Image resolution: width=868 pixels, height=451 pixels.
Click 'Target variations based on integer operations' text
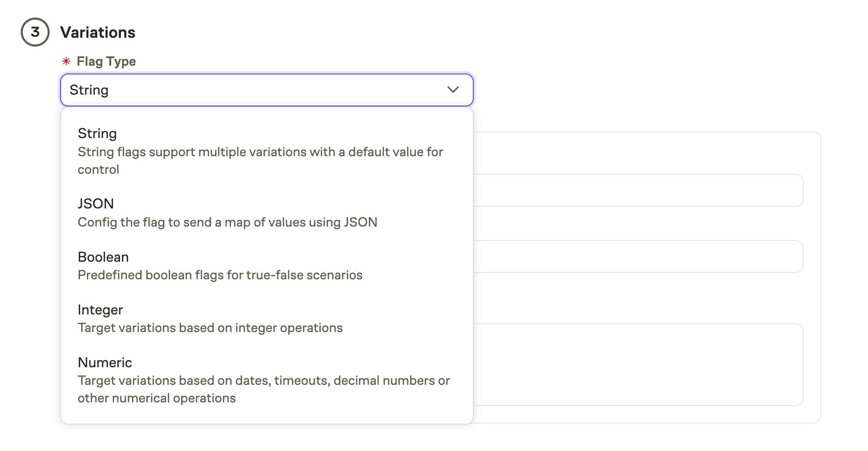[x=210, y=328]
